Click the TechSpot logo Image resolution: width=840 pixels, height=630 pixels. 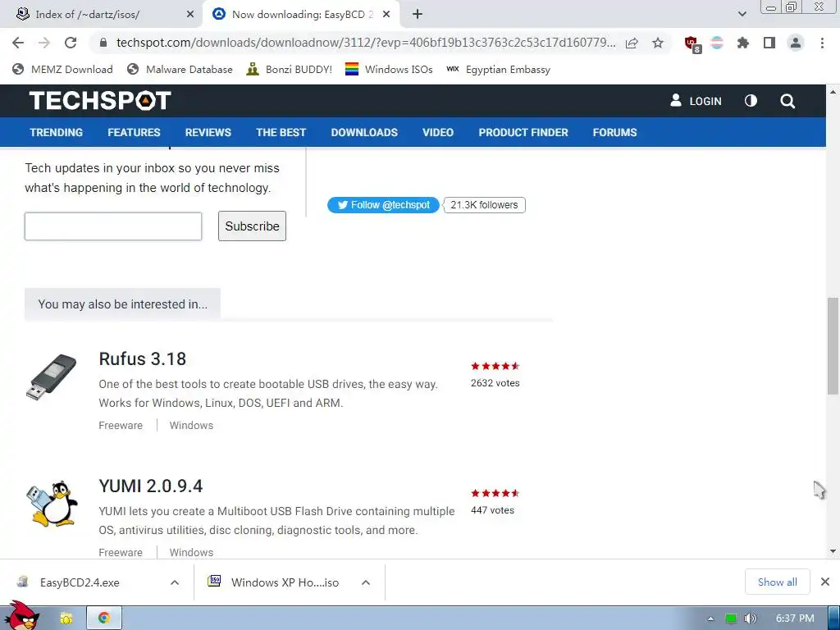pyautogui.click(x=100, y=100)
